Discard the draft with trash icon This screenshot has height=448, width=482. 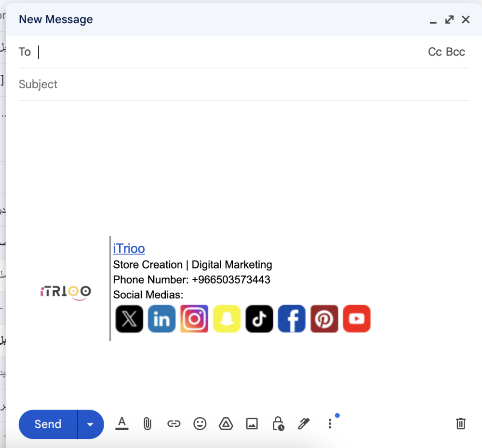coord(461,424)
